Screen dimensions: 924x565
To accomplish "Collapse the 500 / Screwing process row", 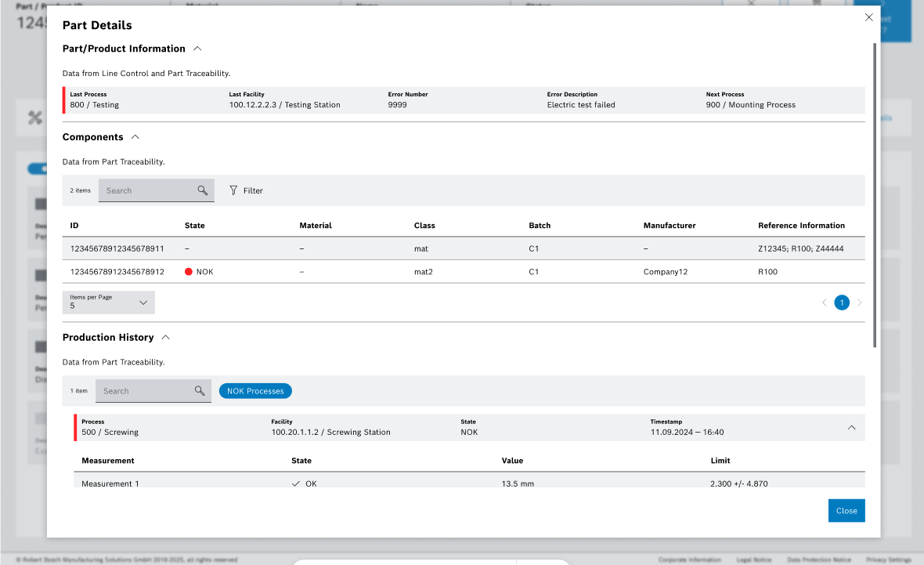I will coord(851,428).
